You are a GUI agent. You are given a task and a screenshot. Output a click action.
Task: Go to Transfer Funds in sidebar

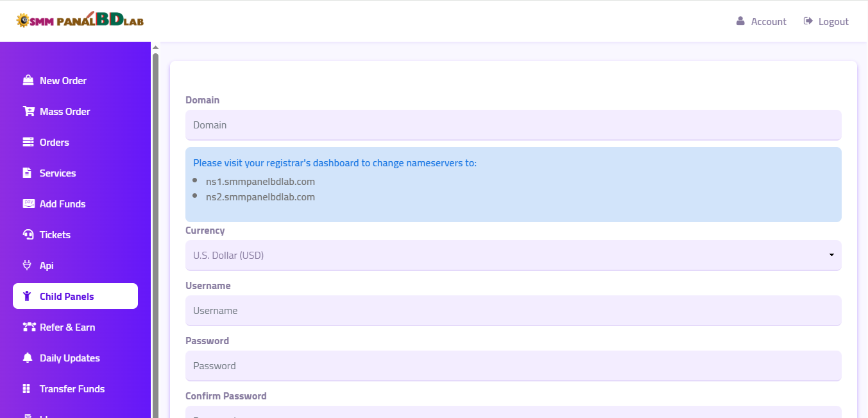(x=72, y=388)
